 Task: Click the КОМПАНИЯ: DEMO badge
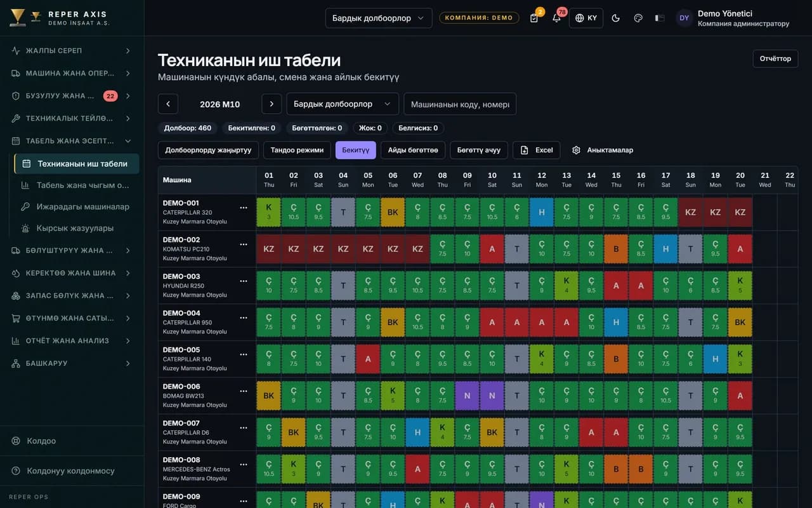[x=479, y=18]
